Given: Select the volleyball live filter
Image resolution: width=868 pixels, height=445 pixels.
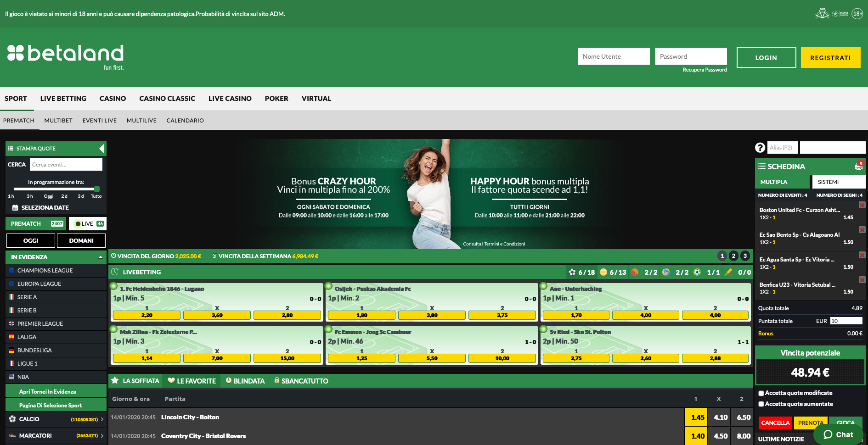Looking at the screenshot, I should (666, 272).
